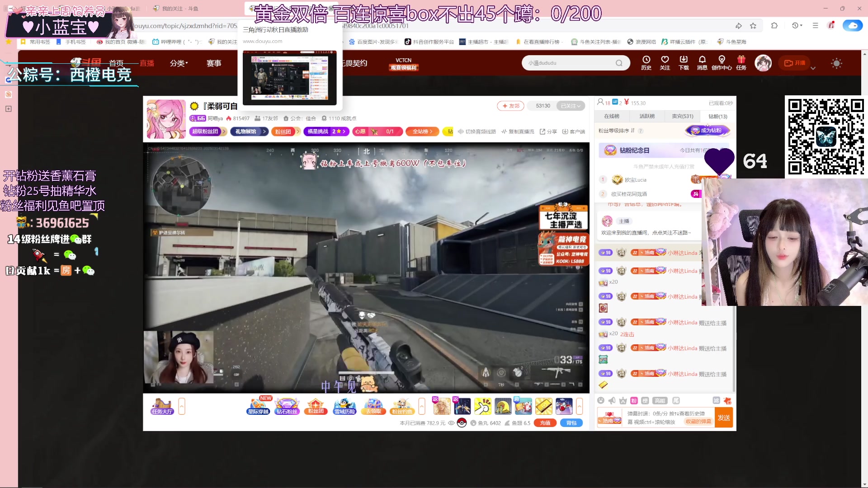The height and width of the screenshot is (488, 868).
Task: Open the 雪域历险 penguin icon
Action: point(344,406)
